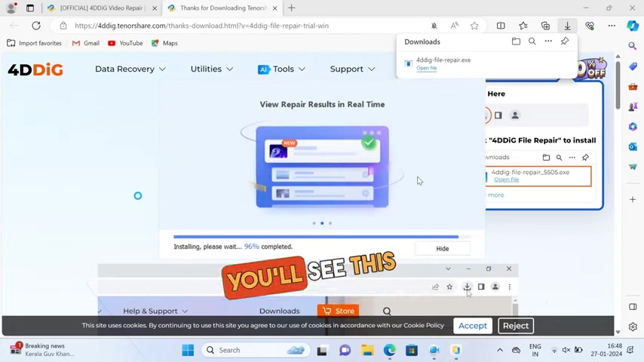Open Maps bookmark
The image size is (644, 362).
164,43
